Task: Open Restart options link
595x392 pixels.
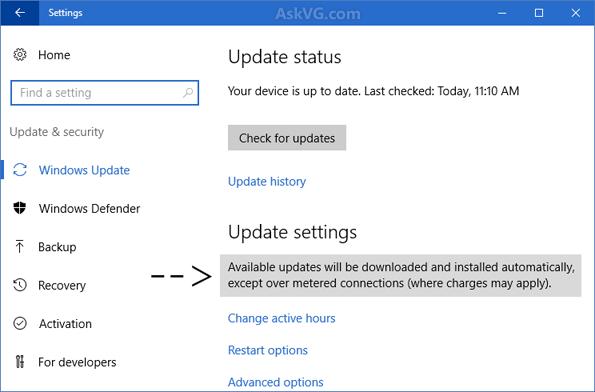Action: [268, 350]
